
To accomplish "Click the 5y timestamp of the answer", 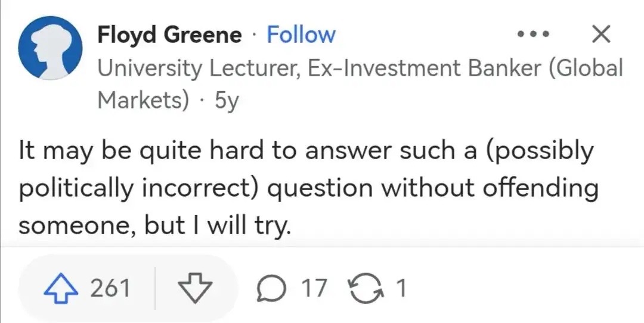I will [x=225, y=100].
